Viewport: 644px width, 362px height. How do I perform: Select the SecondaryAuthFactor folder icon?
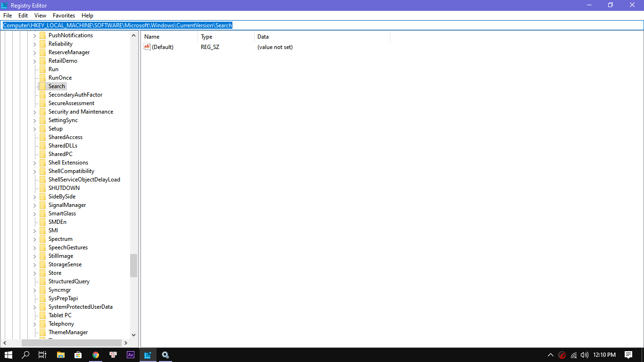42,95
